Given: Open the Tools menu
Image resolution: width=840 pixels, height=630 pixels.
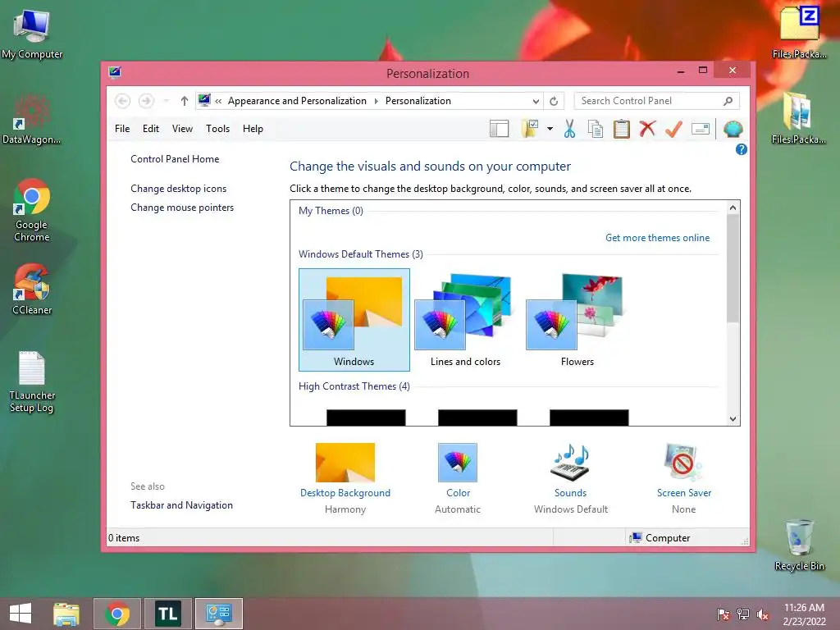Looking at the screenshot, I should pyautogui.click(x=217, y=129).
